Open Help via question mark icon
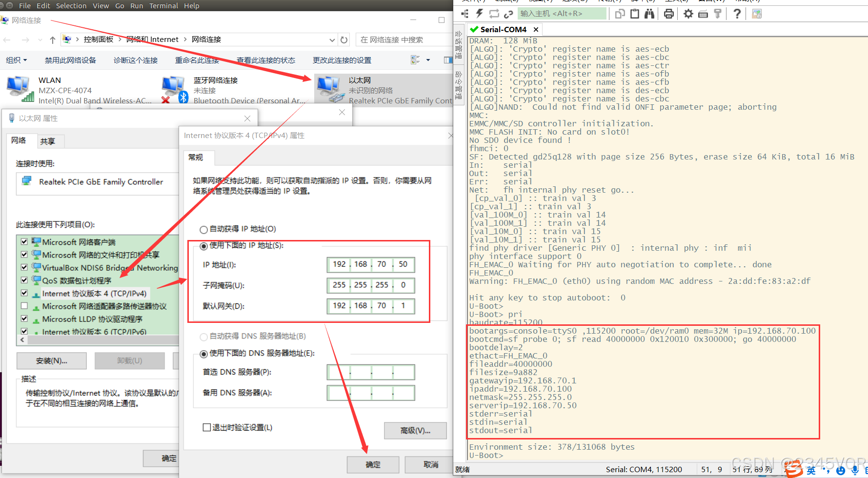The width and height of the screenshot is (868, 478). coord(737,14)
